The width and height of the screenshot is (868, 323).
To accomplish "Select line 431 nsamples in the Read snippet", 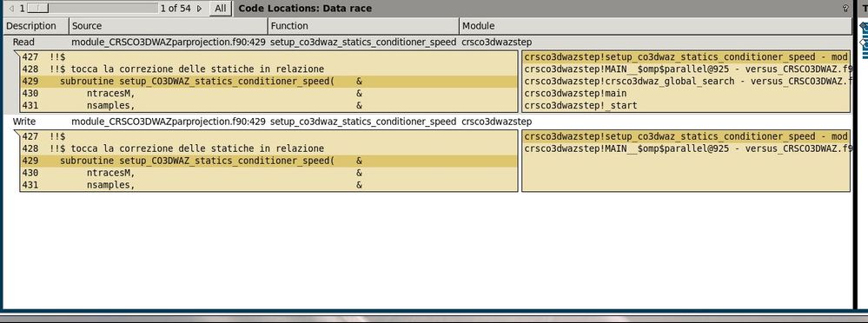I will [269, 106].
